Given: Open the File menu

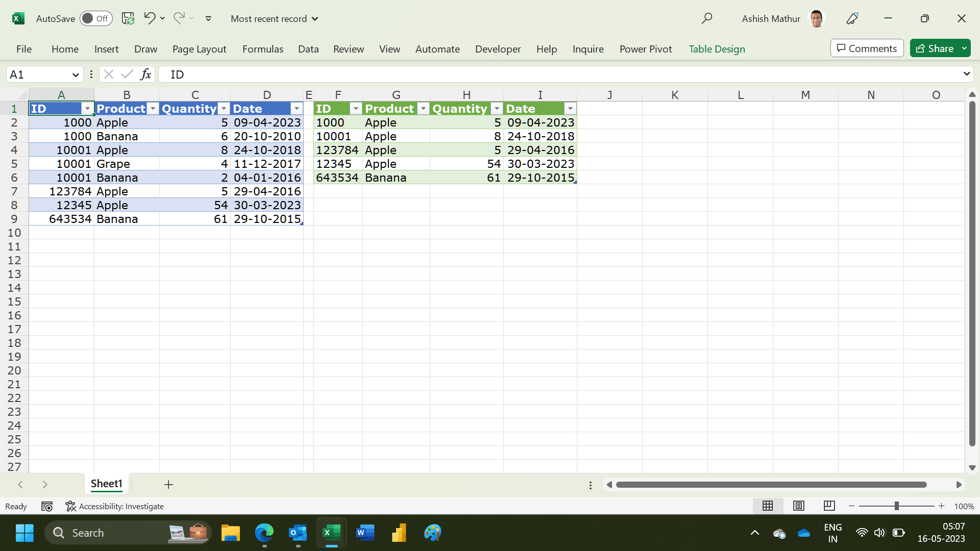Looking at the screenshot, I should tap(24, 49).
